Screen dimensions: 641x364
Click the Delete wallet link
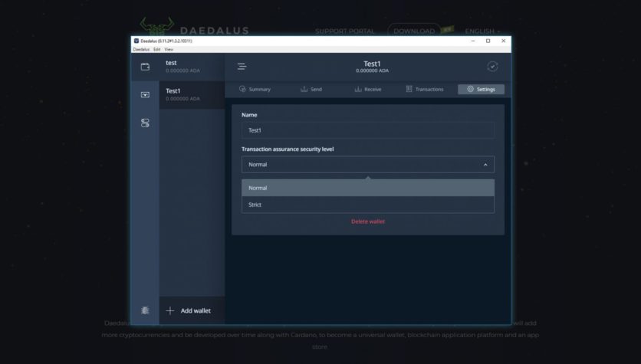(x=368, y=221)
